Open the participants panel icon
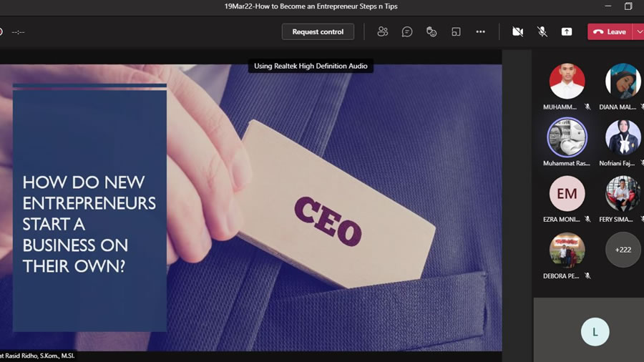Viewport: 644px width, 362px height. coord(383,31)
